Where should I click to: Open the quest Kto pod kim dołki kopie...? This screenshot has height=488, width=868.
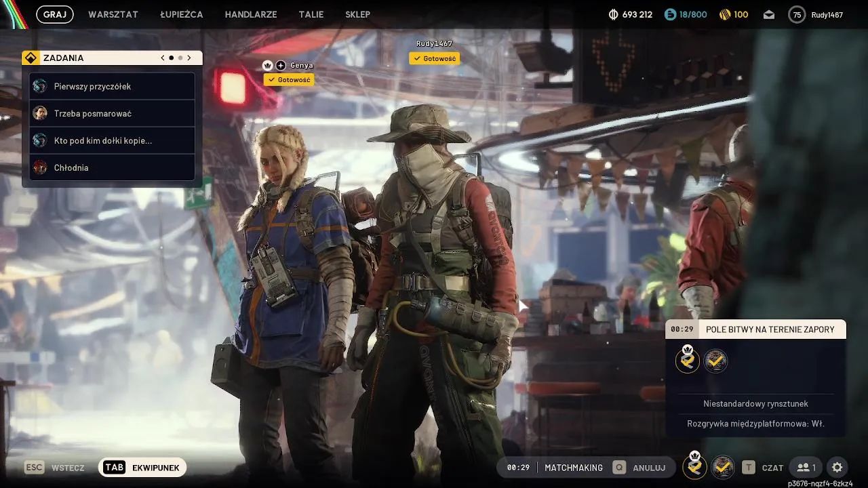click(x=113, y=140)
